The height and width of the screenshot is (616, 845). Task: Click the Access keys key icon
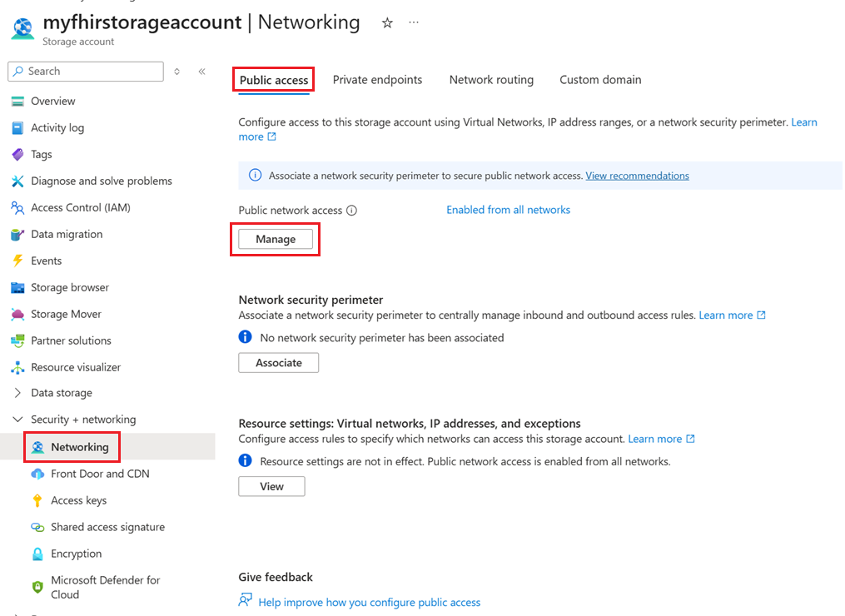coord(37,500)
